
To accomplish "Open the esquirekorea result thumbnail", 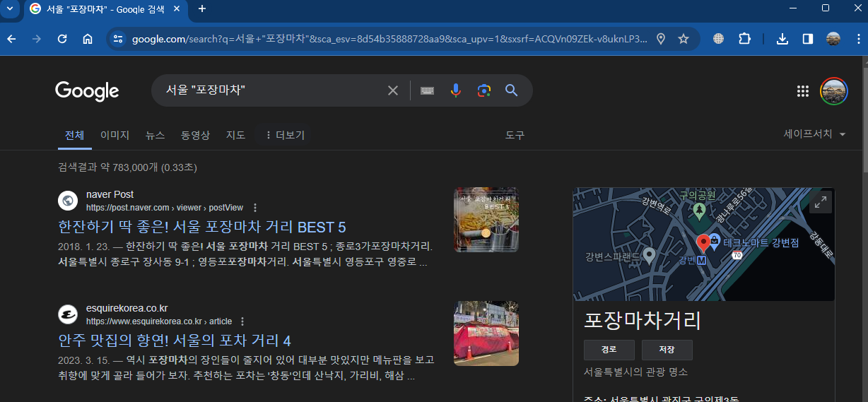I will pos(486,333).
